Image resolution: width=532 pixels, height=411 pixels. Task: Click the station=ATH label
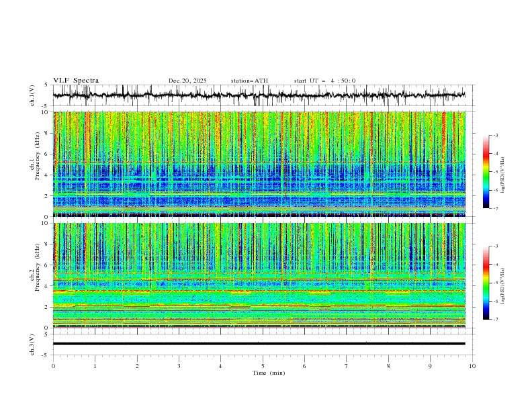click(249, 81)
